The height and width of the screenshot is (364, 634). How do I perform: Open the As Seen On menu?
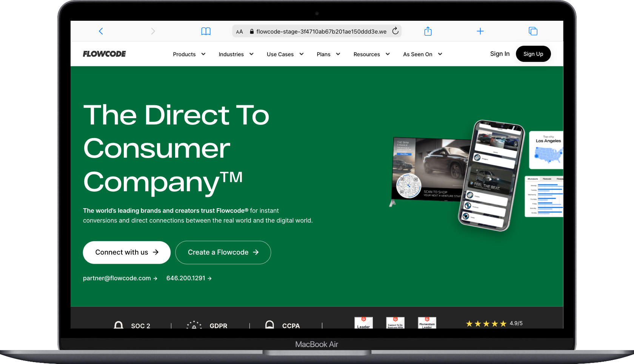(417, 54)
